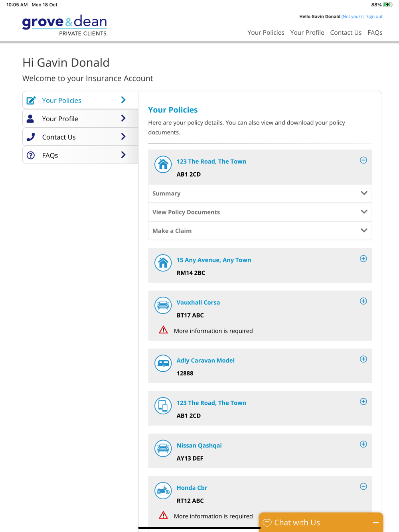Expand the 15 Any Avenue policy
The height and width of the screenshot is (532, 399).
point(363,259)
